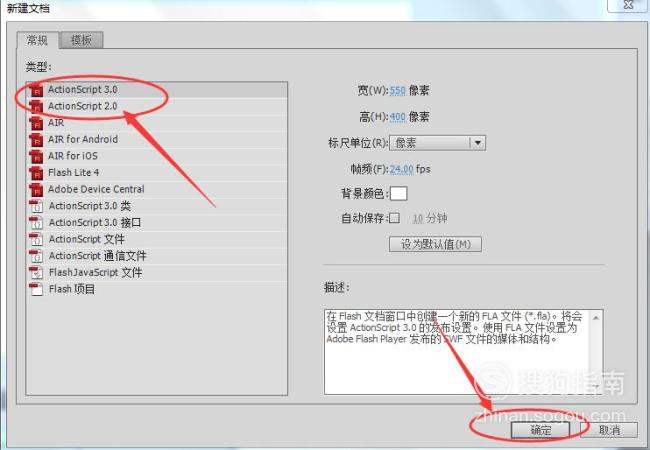The height and width of the screenshot is (450, 650).
Task: Click the FlashJavaScript 文件 icon
Action: pos(36,272)
